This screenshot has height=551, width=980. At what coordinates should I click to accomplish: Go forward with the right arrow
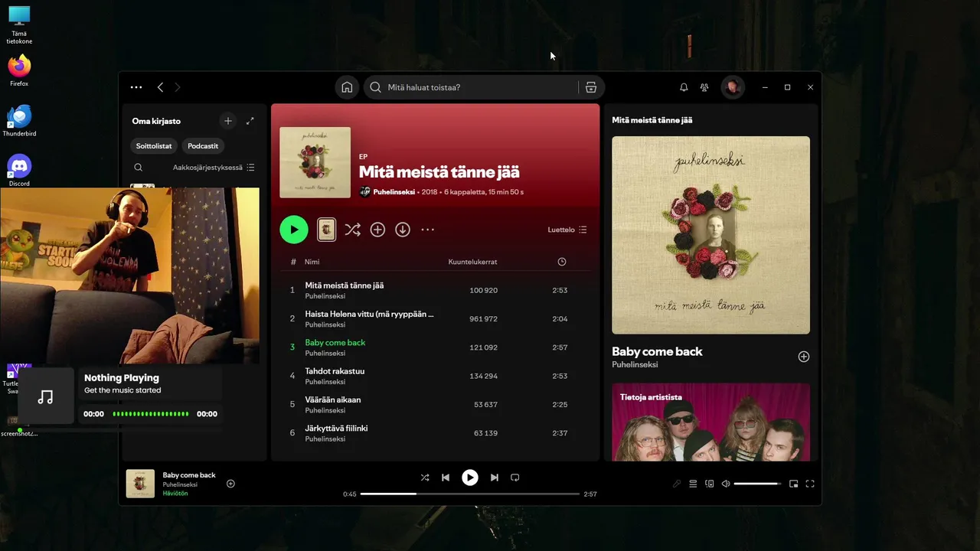(178, 87)
